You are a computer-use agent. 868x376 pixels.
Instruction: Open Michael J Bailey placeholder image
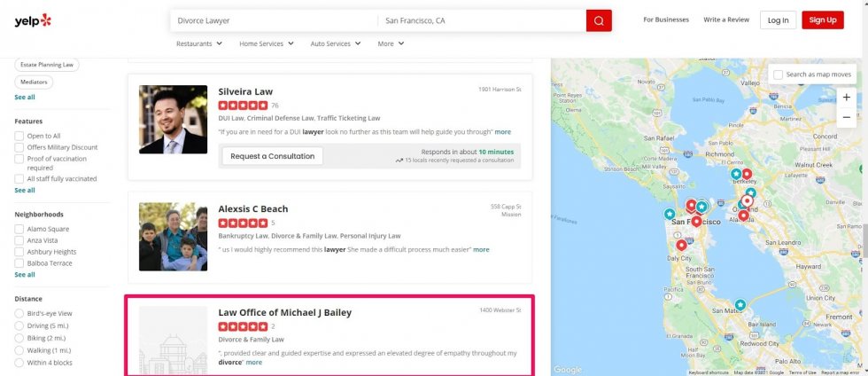click(x=174, y=340)
